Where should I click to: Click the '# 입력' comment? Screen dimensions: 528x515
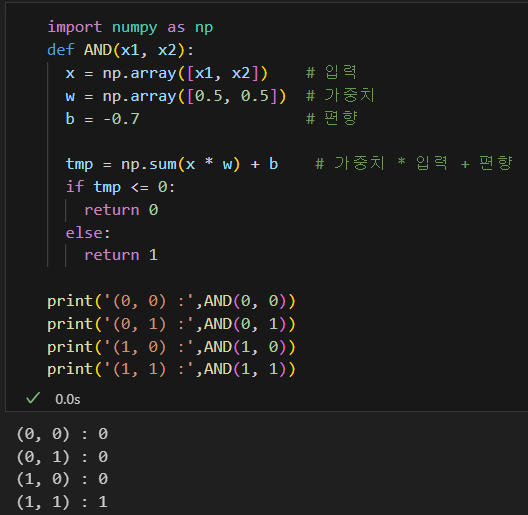(331, 72)
